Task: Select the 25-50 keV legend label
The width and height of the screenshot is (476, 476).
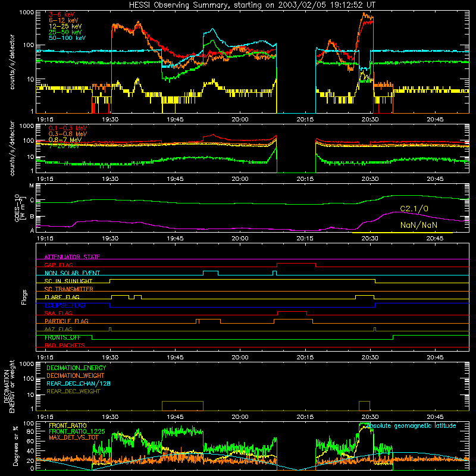Action: 65,32
